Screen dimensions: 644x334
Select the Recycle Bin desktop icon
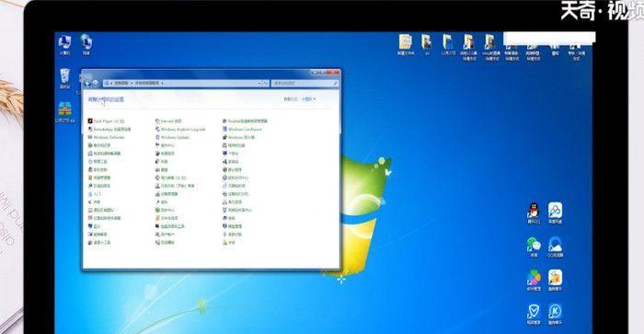tap(65, 78)
